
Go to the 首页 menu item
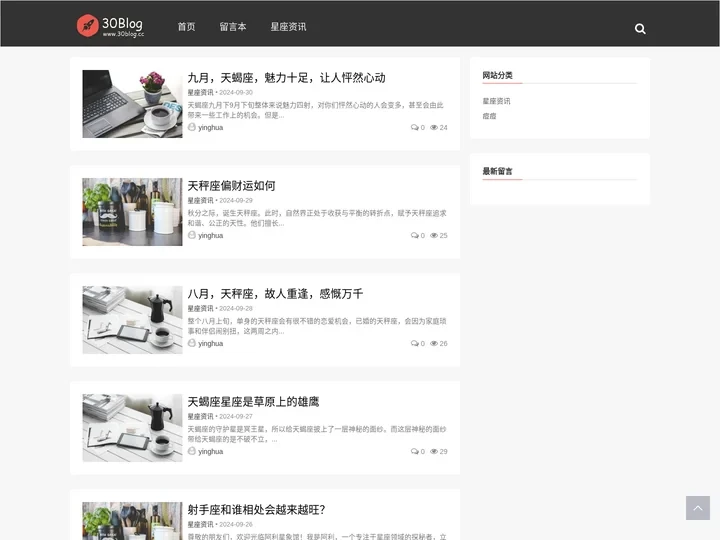[186, 27]
